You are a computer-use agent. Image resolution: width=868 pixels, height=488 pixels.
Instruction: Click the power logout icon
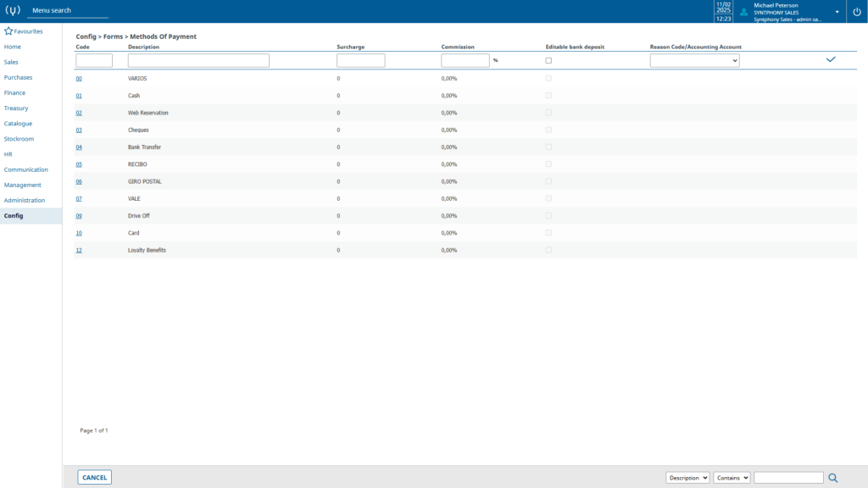coord(857,12)
